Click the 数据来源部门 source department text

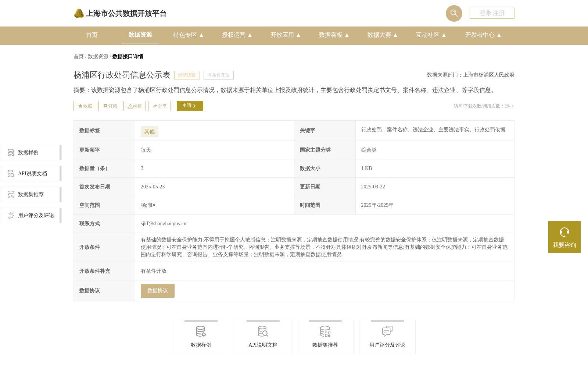(x=471, y=75)
